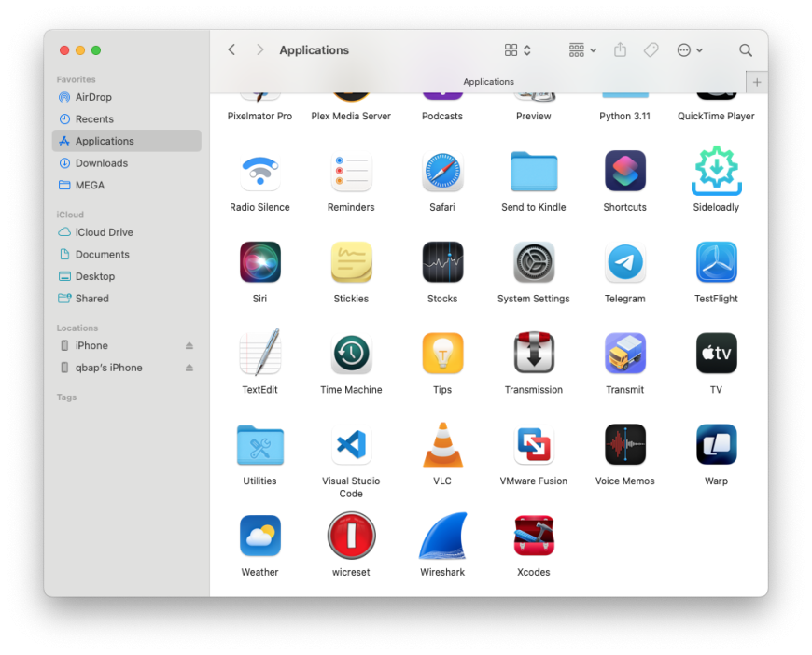Click the Visual Studio Code icon
The height and width of the screenshot is (655, 812).
coord(351,445)
